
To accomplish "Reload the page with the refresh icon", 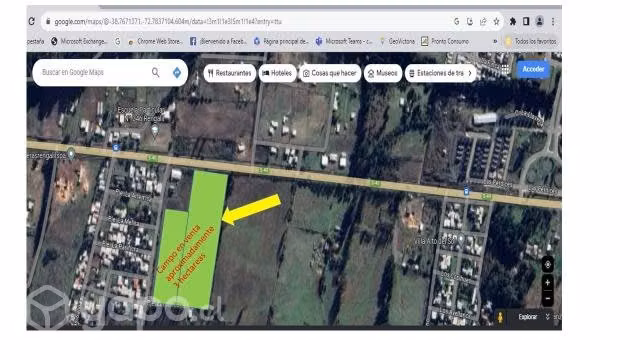I will coord(32,21).
